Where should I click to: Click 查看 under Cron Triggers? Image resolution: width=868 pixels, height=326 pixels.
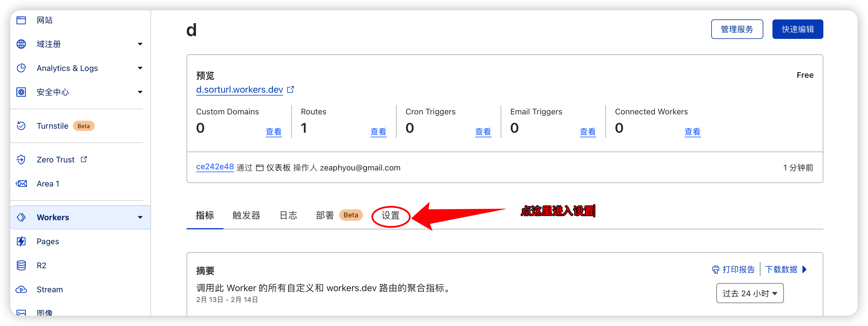[x=483, y=132]
